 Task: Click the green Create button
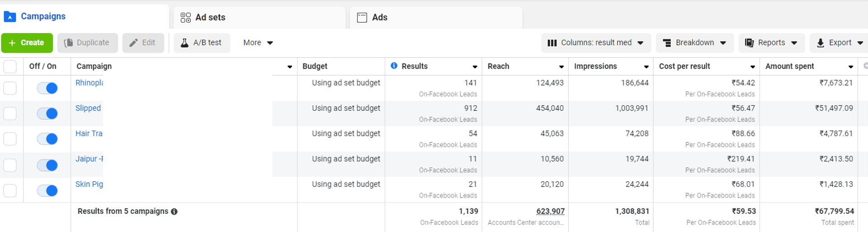27,43
